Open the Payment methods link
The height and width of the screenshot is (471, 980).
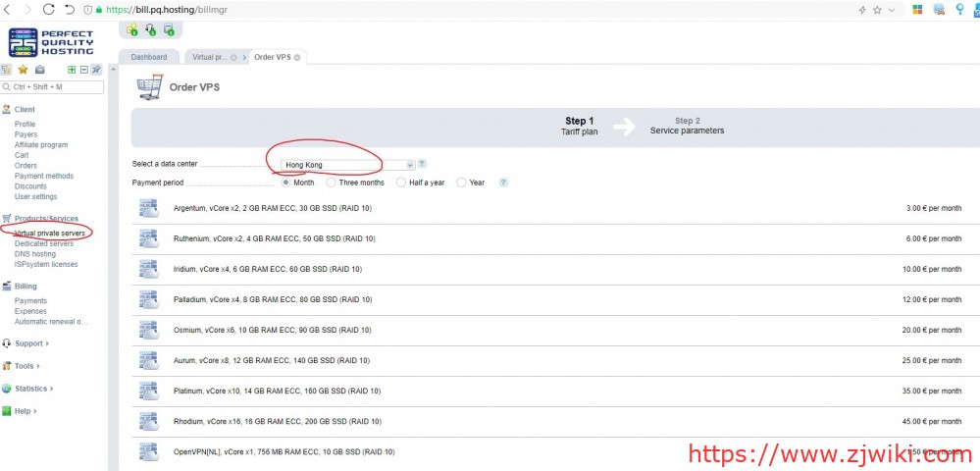click(x=43, y=177)
